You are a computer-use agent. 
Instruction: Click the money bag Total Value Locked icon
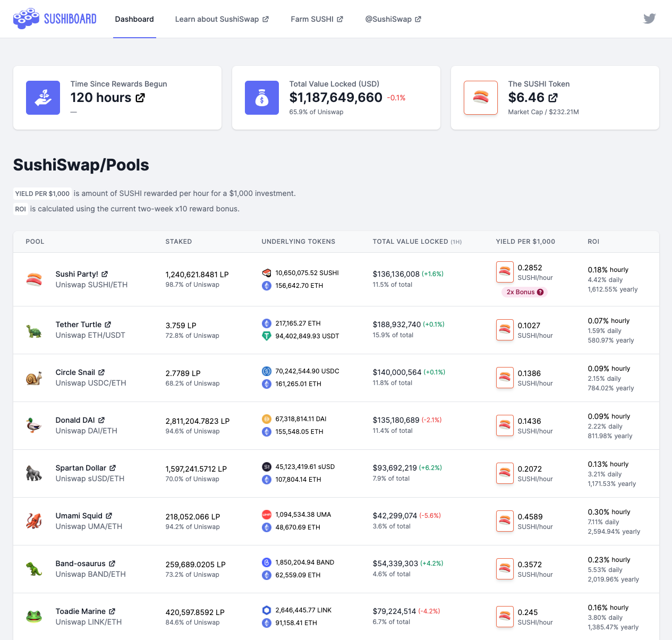pos(262,98)
